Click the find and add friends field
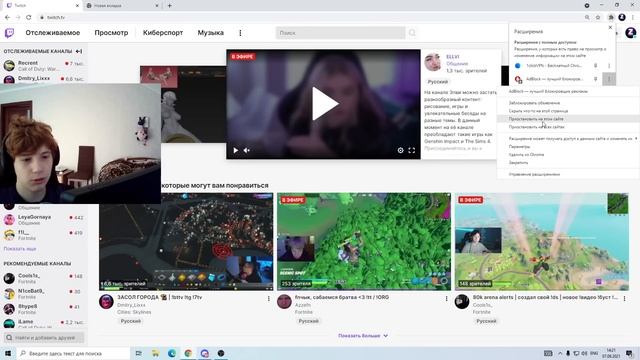Viewport: 640px width, 360px height. pos(44,338)
